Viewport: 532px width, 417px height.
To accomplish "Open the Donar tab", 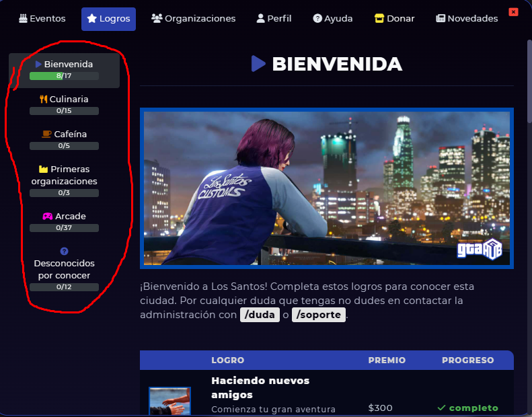I will 395,19.
